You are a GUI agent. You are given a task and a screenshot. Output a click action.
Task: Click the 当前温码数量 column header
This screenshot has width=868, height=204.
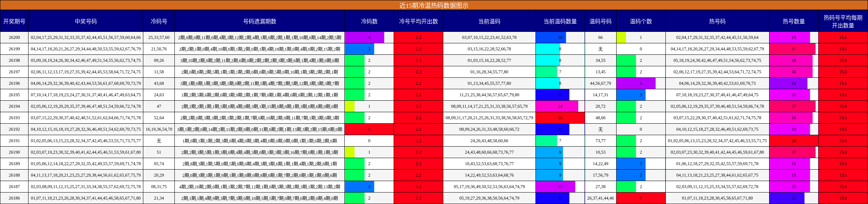coord(560,21)
